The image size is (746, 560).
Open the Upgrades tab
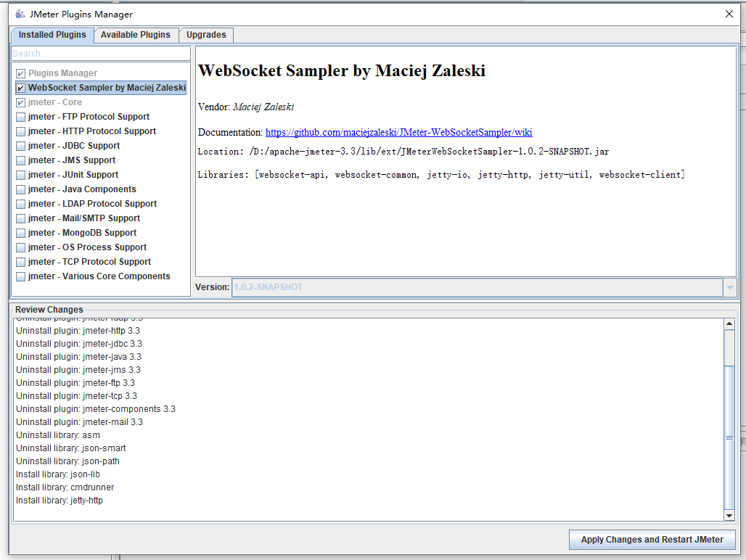[x=206, y=35]
